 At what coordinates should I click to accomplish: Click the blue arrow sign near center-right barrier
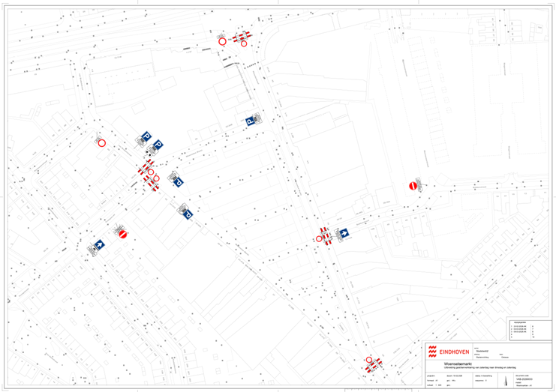click(x=344, y=234)
